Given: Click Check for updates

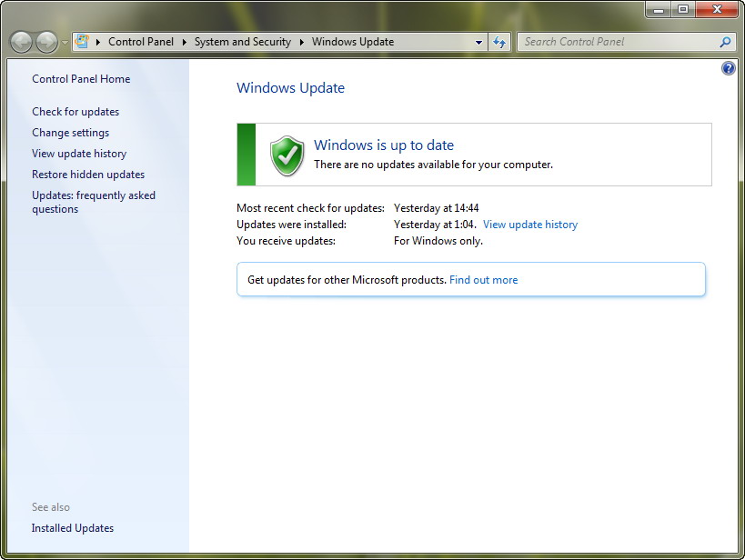Looking at the screenshot, I should pyautogui.click(x=76, y=112).
